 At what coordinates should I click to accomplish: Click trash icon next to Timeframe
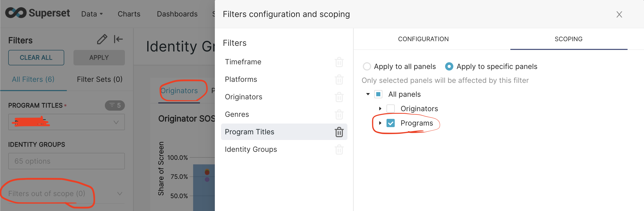(339, 62)
